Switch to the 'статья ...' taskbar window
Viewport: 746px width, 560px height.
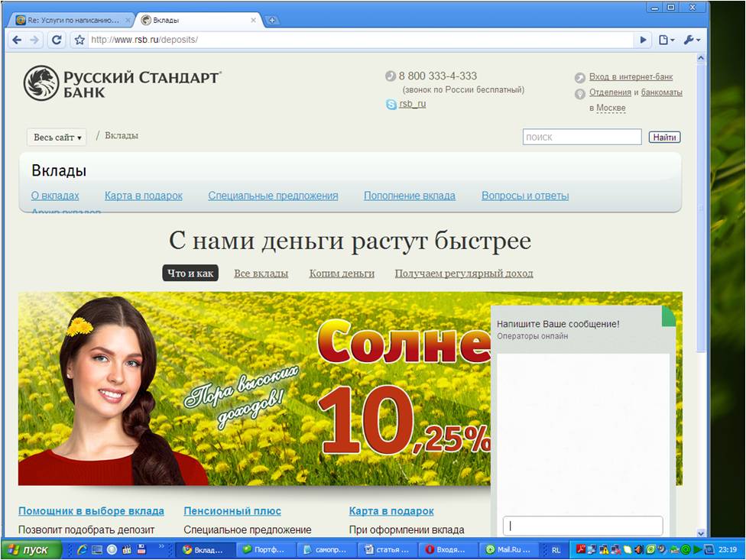pyautogui.click(x=388, y=549)
